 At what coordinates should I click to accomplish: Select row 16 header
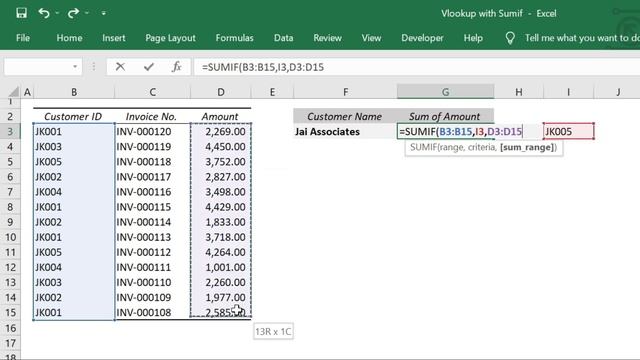point(10,328)
